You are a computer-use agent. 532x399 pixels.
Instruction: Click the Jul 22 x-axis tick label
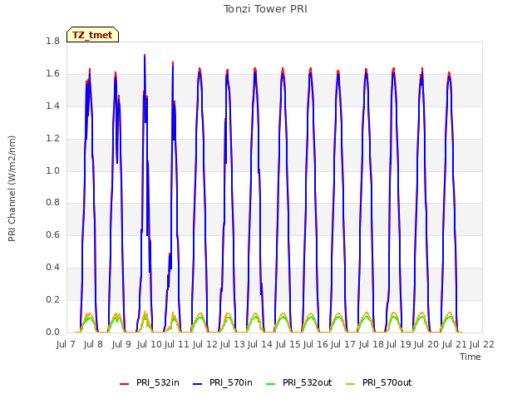(482, 344)
